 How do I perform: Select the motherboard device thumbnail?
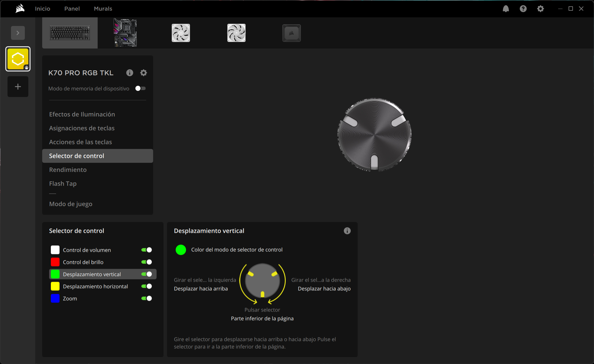[125, 33]
